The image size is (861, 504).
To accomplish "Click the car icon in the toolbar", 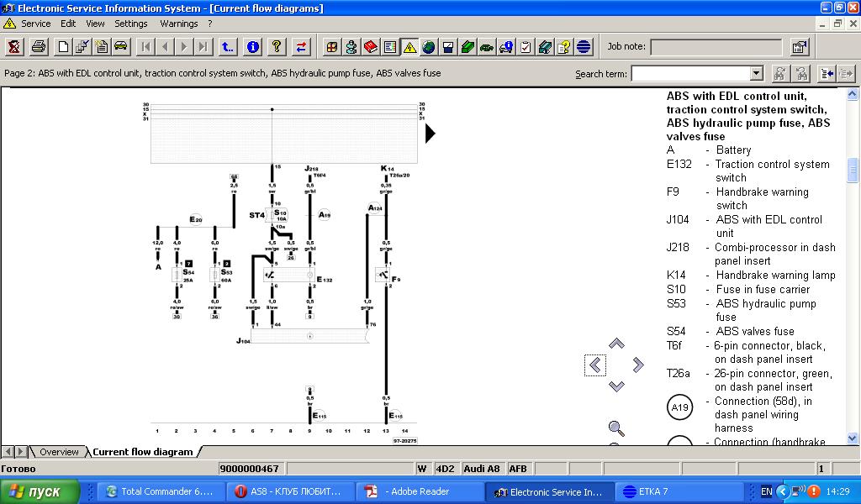I will (x=120, y=47).
